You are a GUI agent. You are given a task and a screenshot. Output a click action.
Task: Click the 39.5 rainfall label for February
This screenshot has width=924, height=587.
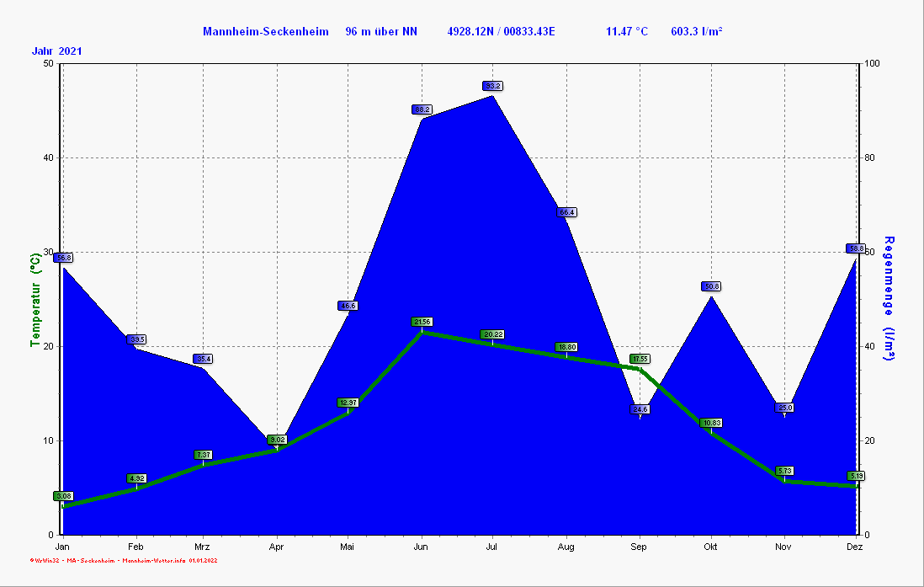click(x=136, y=339)
